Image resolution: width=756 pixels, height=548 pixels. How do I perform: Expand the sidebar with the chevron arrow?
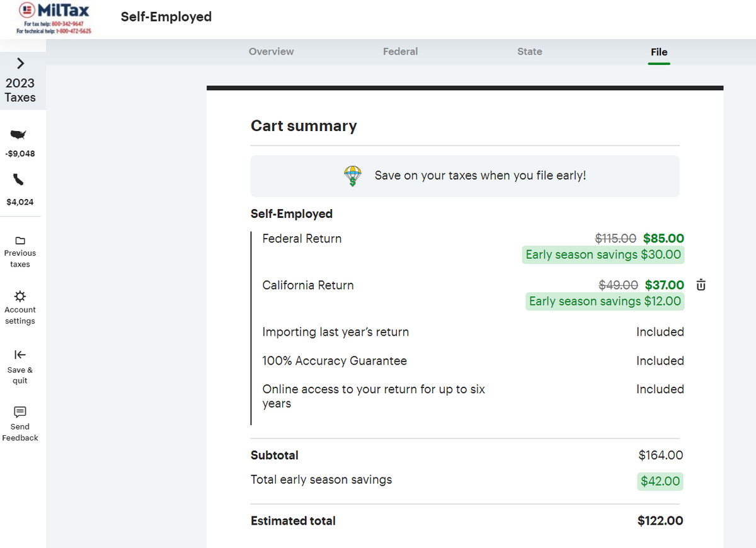20,63
